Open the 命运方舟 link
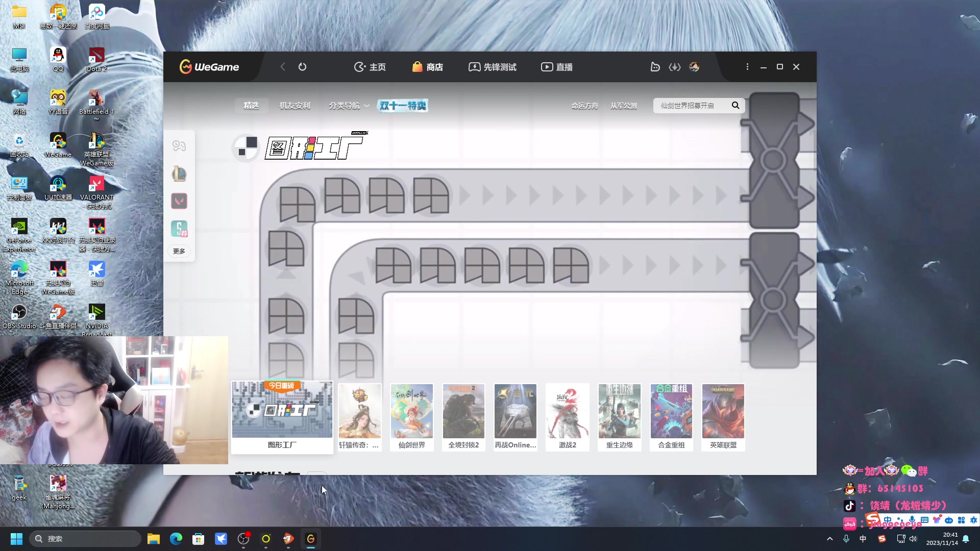The height and width of the screenshot is (551, 980). click(584, 106)
